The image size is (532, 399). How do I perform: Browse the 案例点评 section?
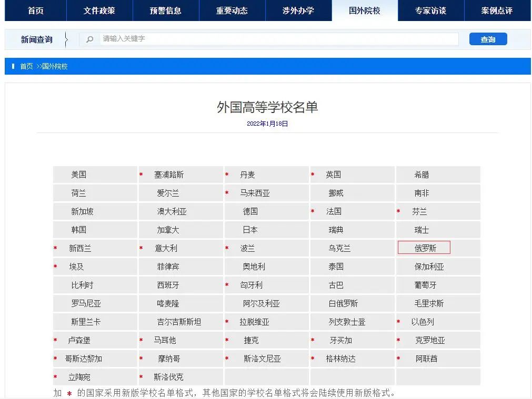tap(496, 11)
